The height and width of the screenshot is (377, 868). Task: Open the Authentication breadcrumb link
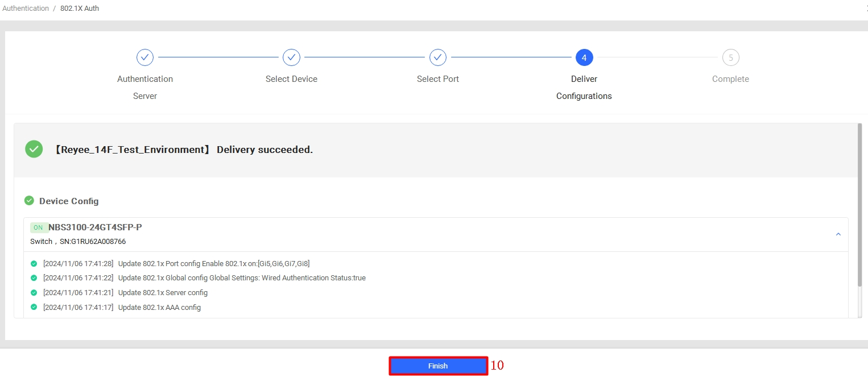pyautogui.click(x=26, y=9)
